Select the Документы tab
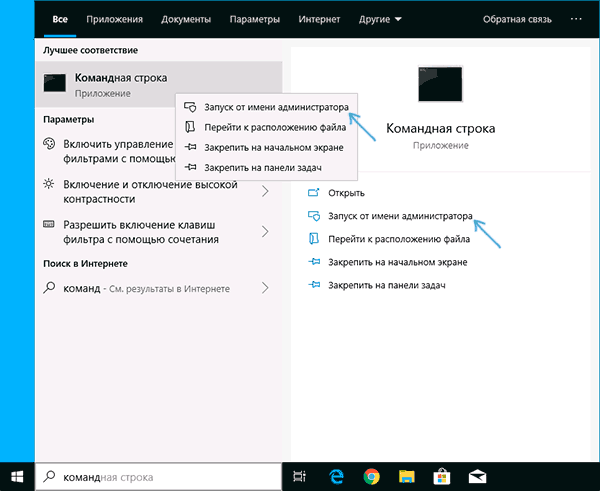The image size is (600, 491). (x=186, y=19)
